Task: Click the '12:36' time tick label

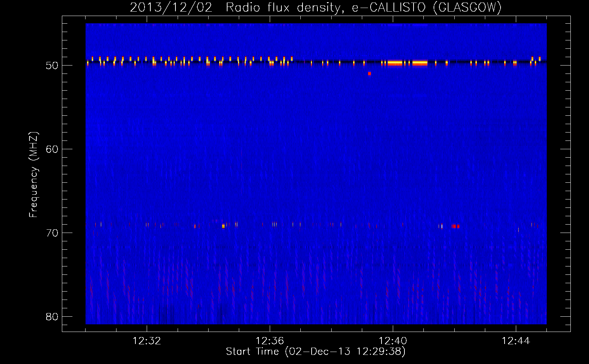Action: pyautogui.click(x=270, y=341)
